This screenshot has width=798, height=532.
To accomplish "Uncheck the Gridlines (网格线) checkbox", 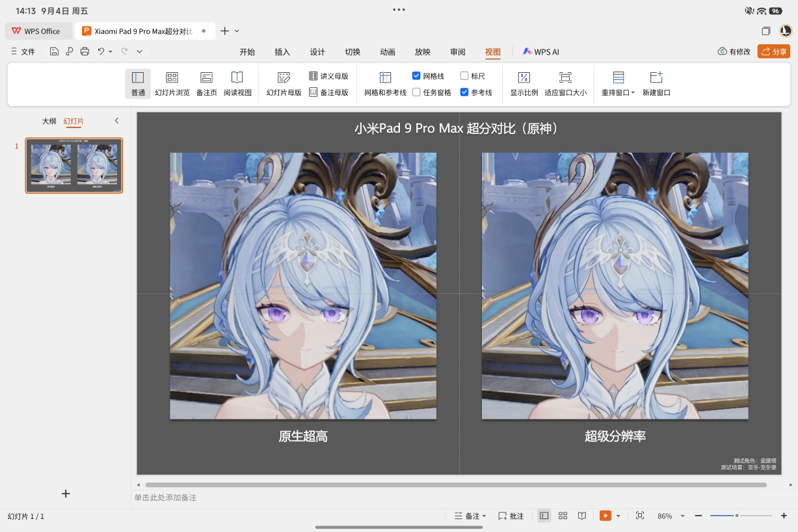I will [x=416, y=76].
